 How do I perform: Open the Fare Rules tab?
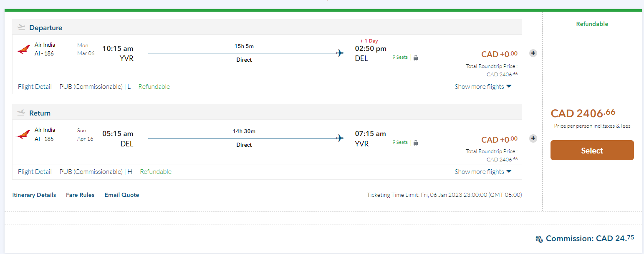(80, 195)
